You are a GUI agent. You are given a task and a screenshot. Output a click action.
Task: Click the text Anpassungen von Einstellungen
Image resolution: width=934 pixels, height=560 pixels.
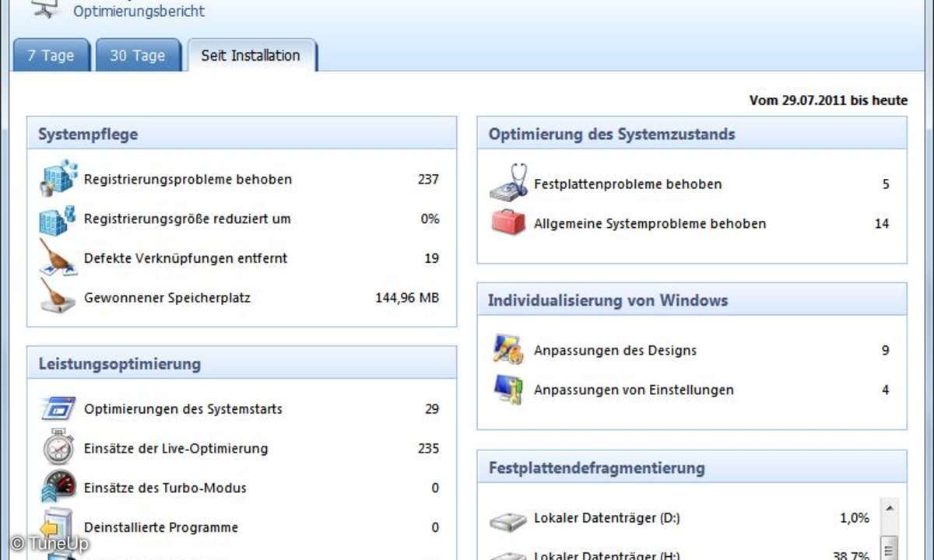coord(634,390)
